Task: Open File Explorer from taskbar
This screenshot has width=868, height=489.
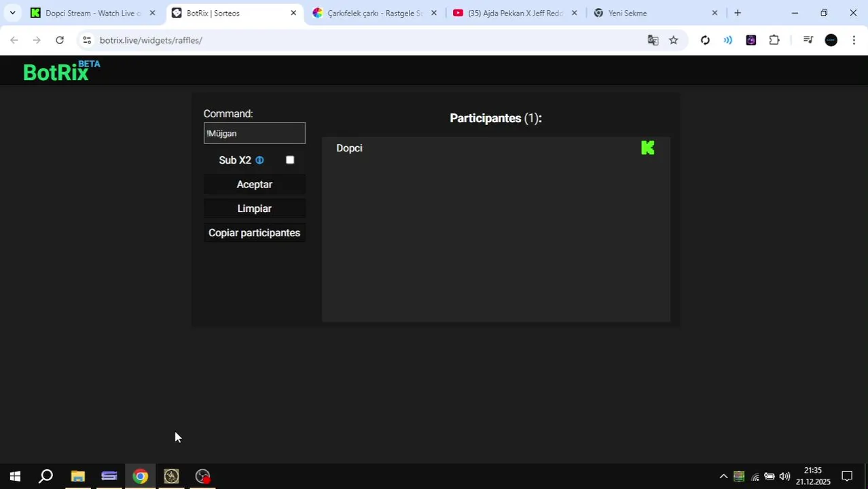Action: 77,476
